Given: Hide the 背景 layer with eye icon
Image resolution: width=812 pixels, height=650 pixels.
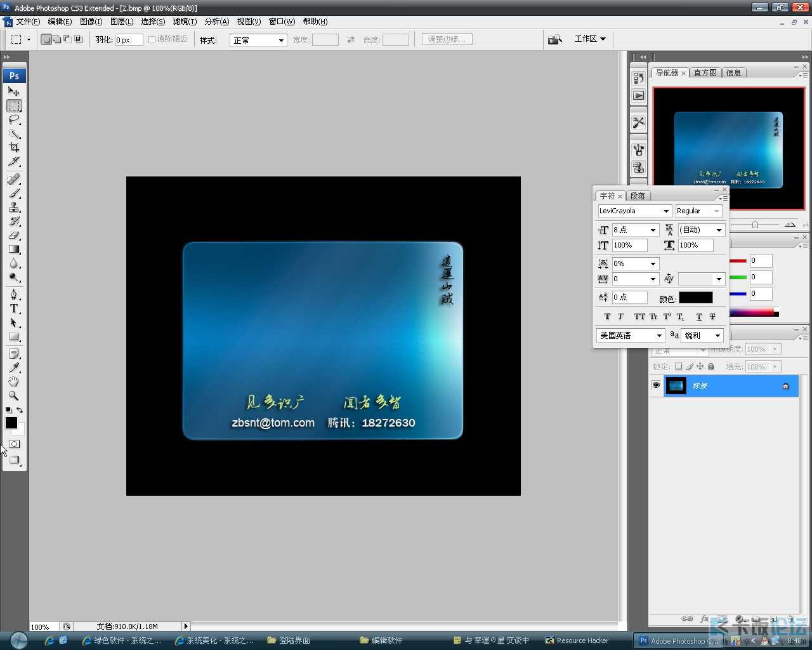Looking at the screenshot, I should (656, 385).
